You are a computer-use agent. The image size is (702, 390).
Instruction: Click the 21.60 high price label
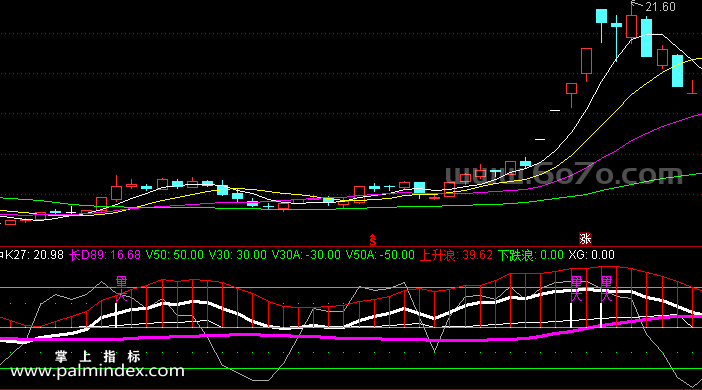pos(660,7)
